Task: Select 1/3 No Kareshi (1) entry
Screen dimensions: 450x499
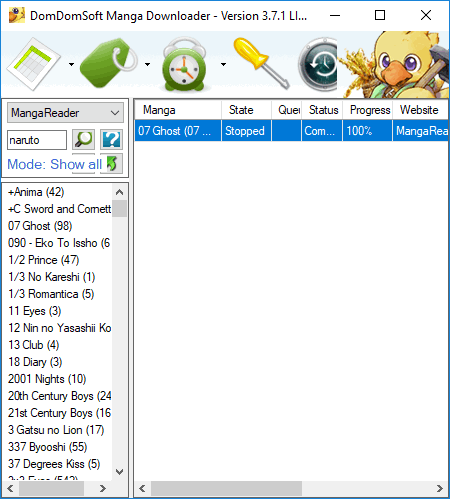Action: point(52,277)
